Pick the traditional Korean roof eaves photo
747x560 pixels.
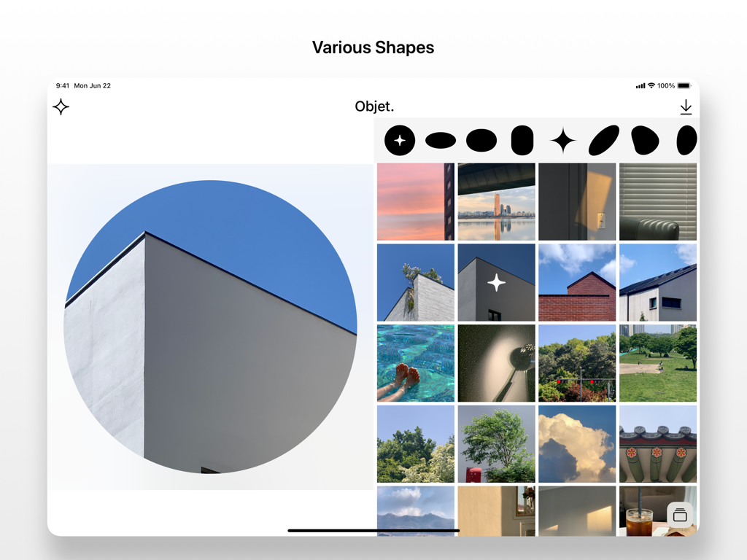coord(658,444)
